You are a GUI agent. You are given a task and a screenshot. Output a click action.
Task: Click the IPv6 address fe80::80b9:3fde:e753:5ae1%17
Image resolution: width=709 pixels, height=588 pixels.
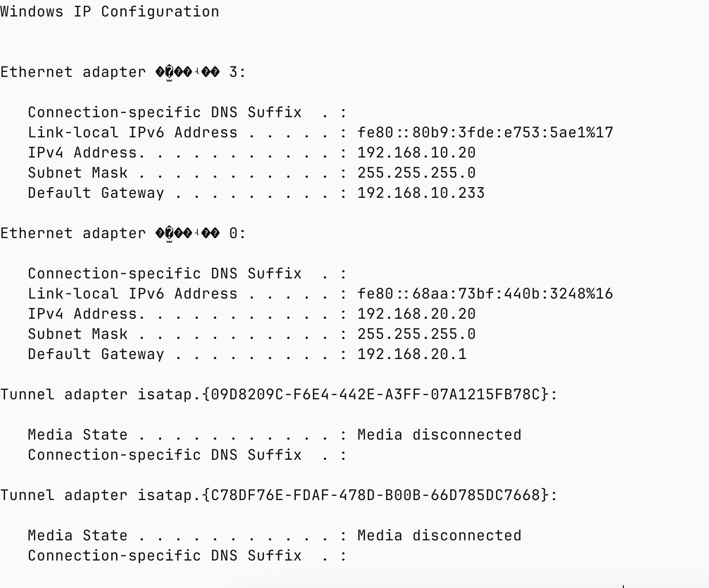(x=485, y=133)
